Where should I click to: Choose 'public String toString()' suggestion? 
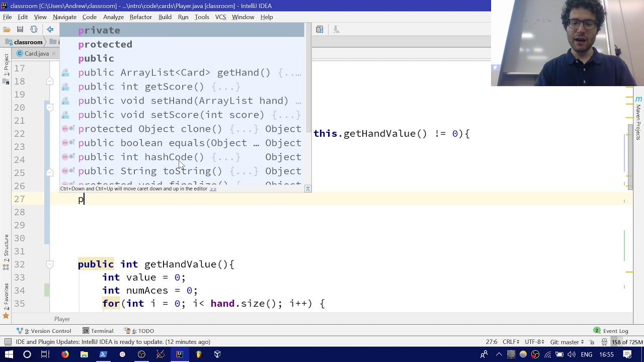pos(182,171)
